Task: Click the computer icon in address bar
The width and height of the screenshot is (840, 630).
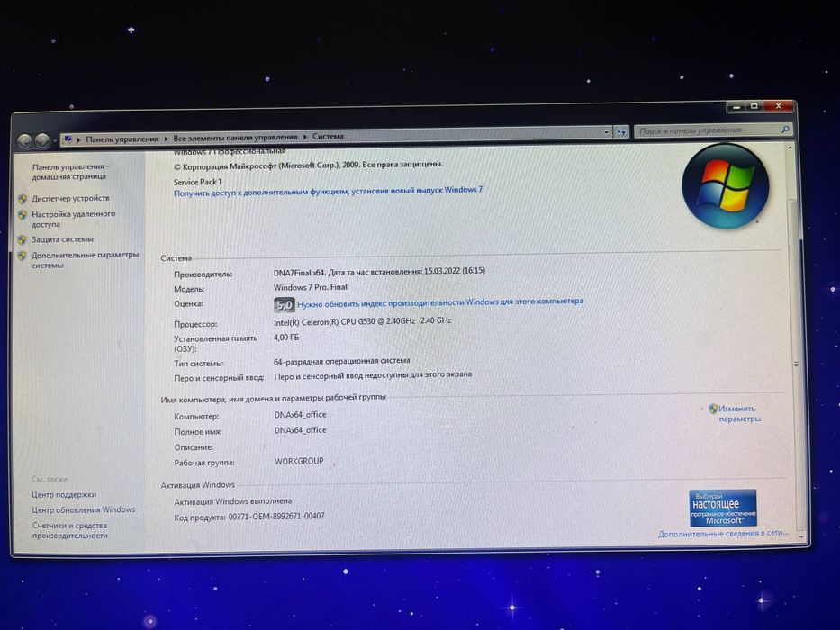Action: tap(68, 139)
